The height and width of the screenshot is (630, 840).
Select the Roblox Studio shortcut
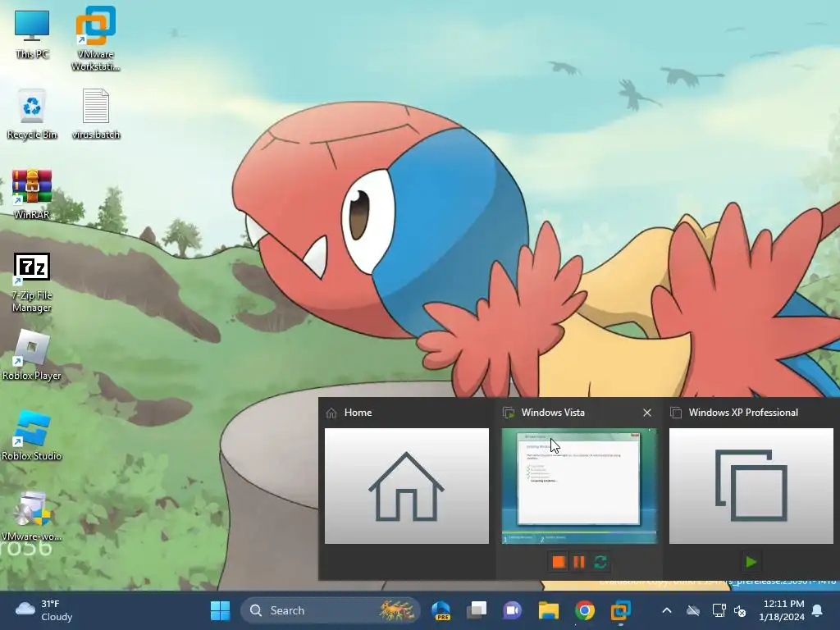pyautogui.click(x=32, y=436)
